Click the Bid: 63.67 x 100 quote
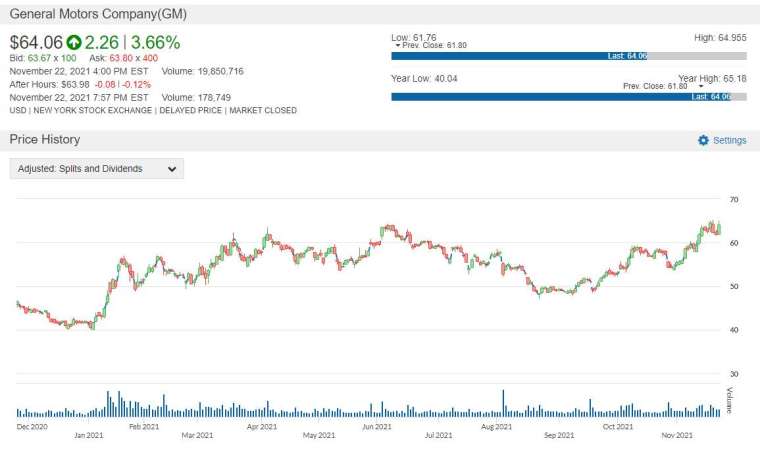 43,58
